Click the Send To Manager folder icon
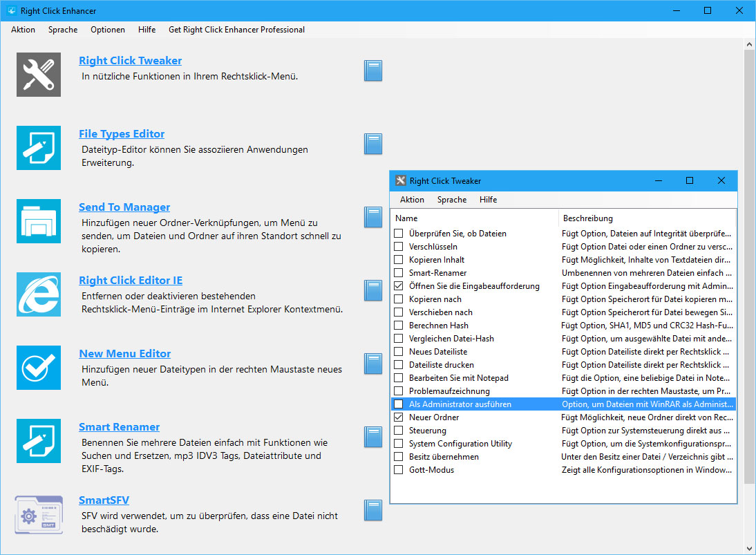 pyautogui.click(x=39, y=221)
